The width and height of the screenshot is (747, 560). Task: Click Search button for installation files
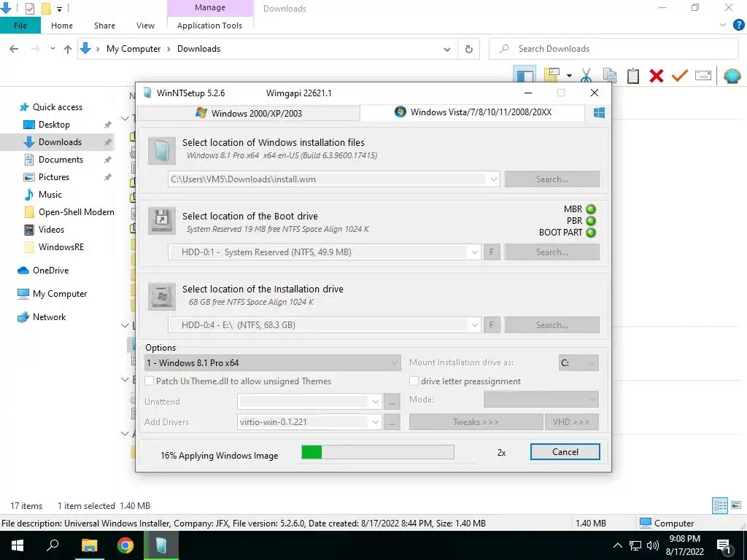tap(552, 179)
